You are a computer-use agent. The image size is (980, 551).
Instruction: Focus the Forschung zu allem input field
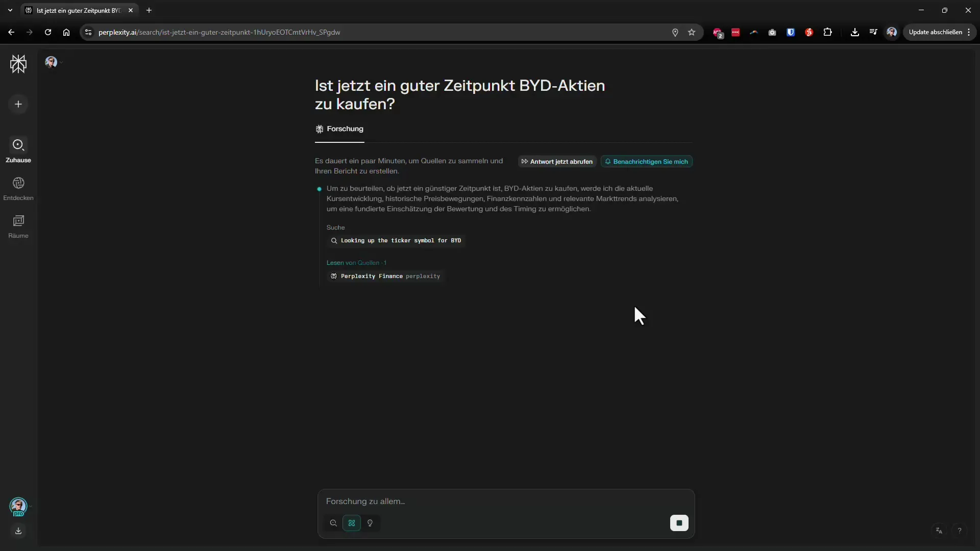point(505,502)
